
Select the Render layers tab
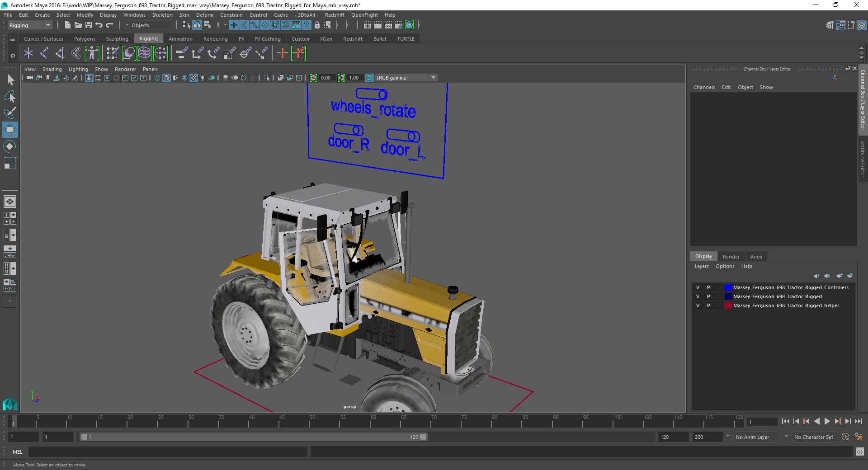point(731,256)
